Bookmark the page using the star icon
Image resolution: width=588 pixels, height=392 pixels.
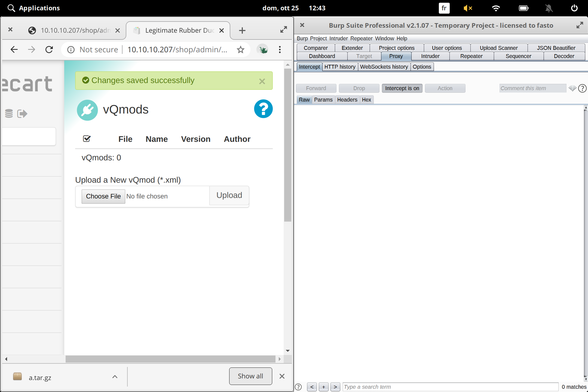point(240,49)
